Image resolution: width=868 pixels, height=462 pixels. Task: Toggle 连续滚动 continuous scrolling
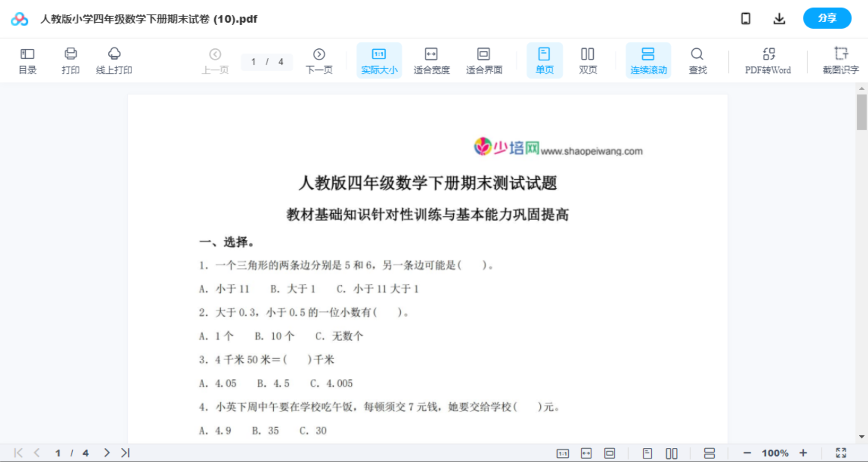(648, 60)
